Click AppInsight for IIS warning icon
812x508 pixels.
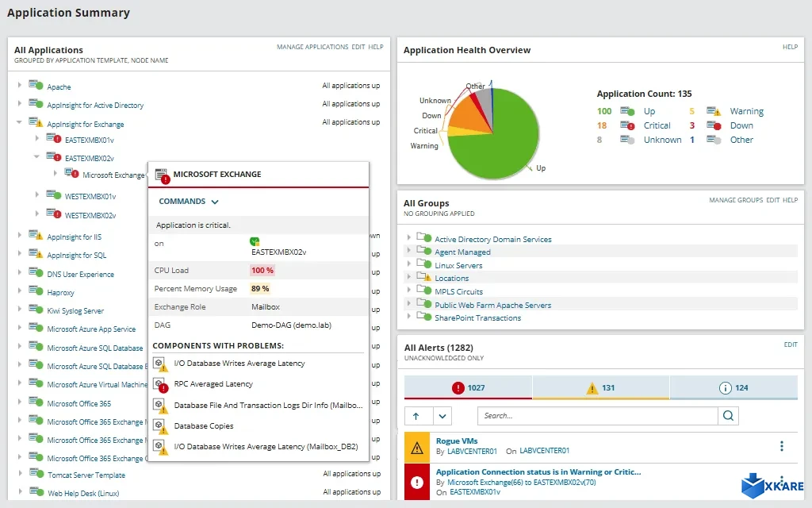(x=36, y=235)
